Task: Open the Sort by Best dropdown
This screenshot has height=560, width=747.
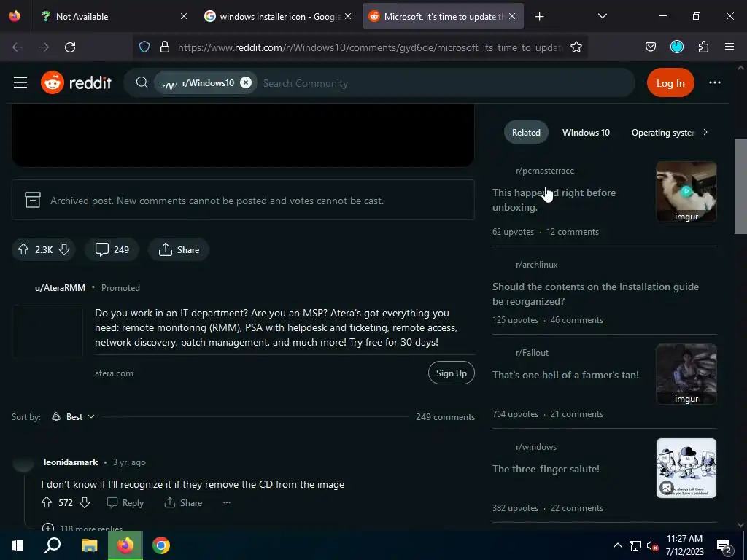Action: 74,416
